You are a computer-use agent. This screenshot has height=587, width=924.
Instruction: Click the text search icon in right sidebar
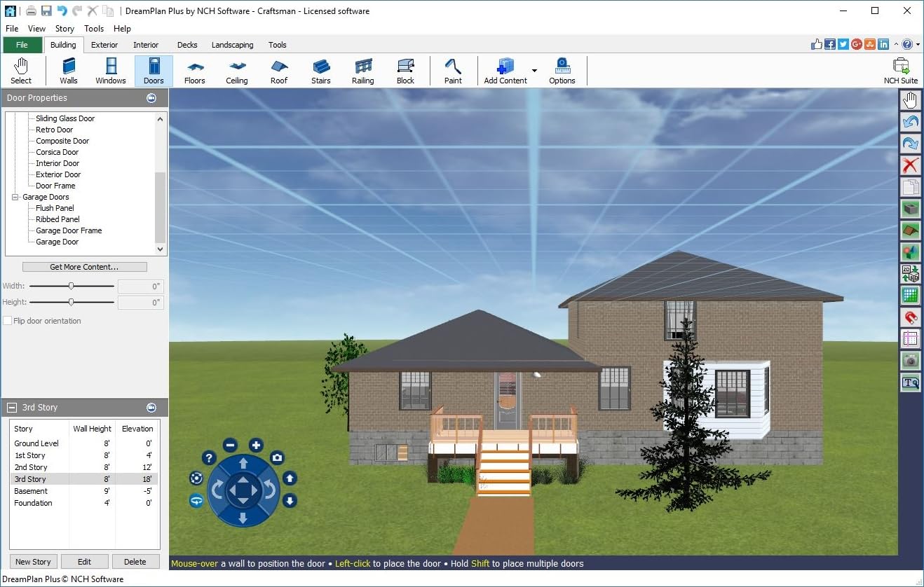(910, 382)
